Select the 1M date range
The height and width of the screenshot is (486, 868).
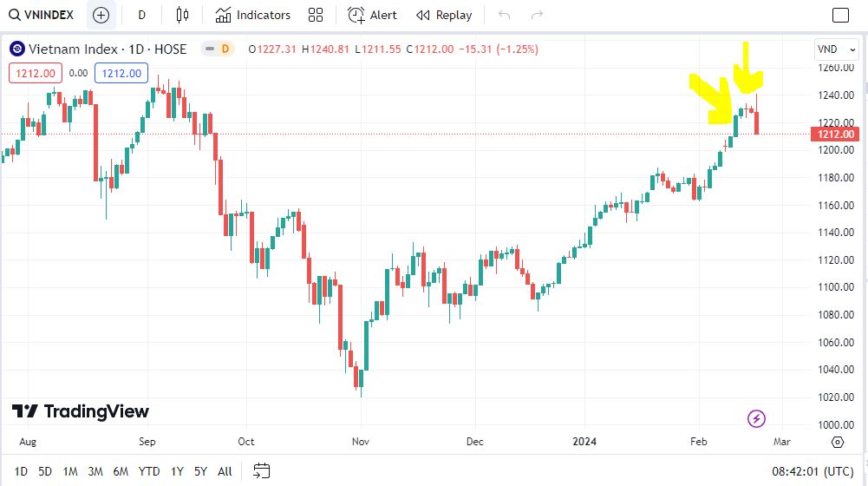(x=70, y=471)
